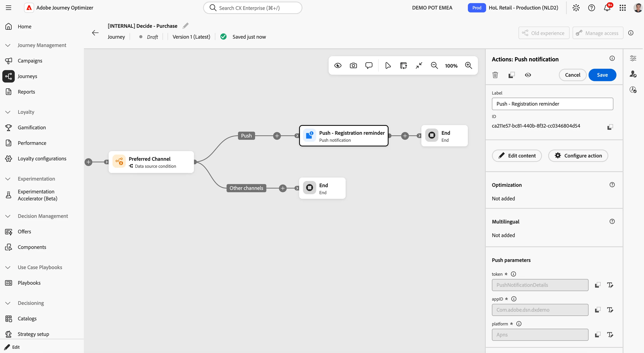Open the notifications bell
This screenshot has height=353, width=644.
tap(607, 8)
